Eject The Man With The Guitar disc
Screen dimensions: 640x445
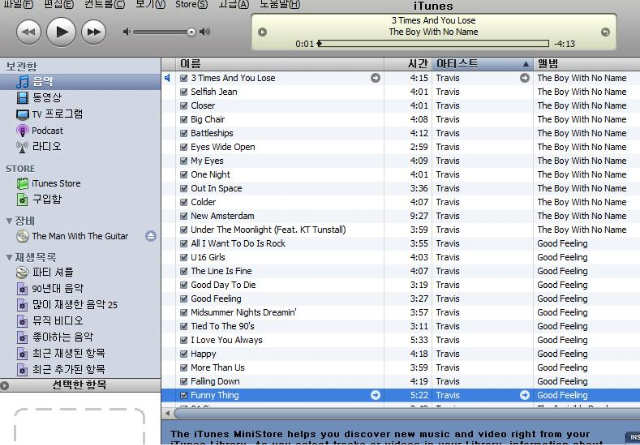(151, 236)
